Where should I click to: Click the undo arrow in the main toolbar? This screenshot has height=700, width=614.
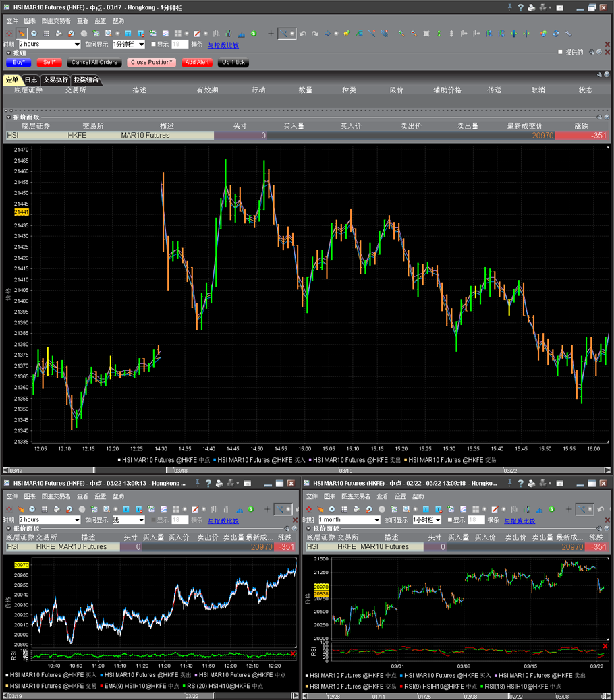pyautogui.click(x=303, y=34)
